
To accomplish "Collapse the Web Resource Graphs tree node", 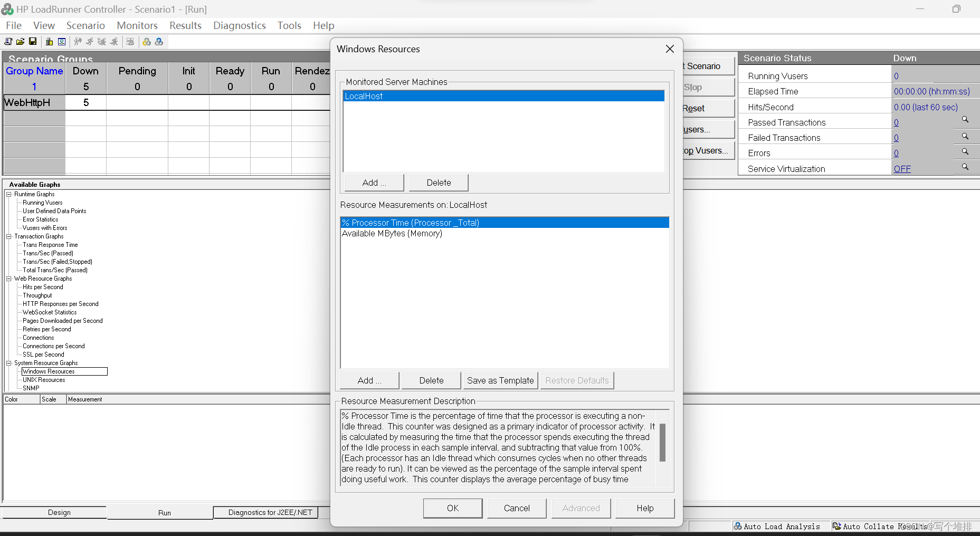I will [9, 279].
